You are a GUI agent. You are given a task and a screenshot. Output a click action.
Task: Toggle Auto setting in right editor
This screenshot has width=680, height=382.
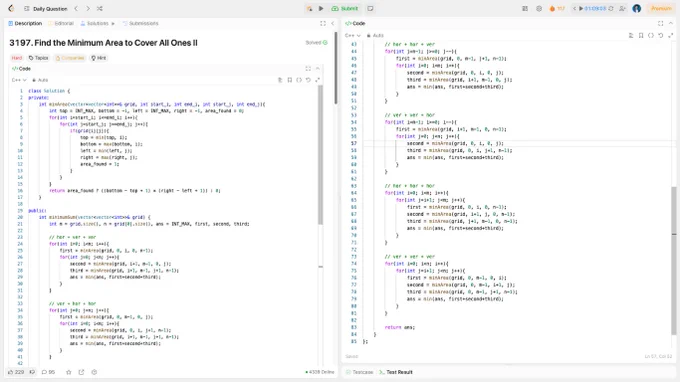375,36
